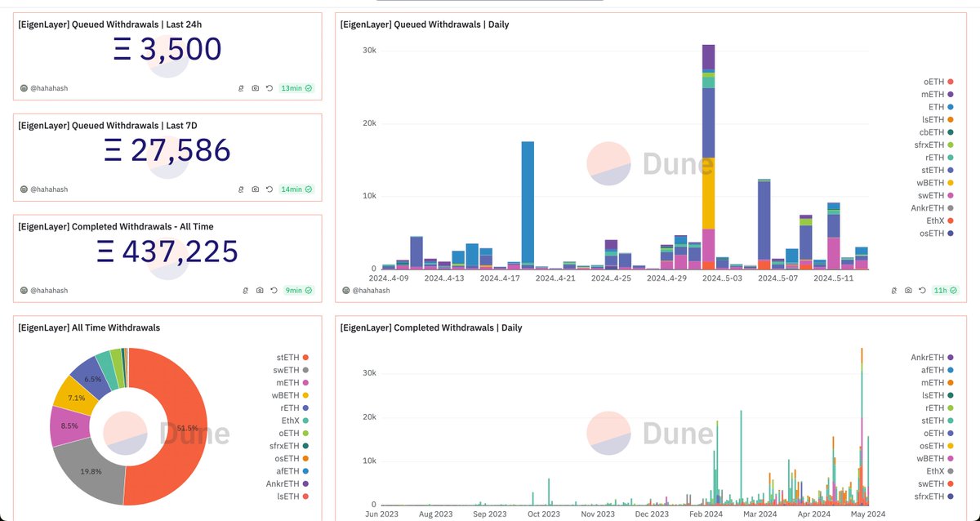The height and width of the screenshot is (521, 980).
Task: Open query icon on Completed Withdrawals All Time card
Action: [x=245, y=290]
